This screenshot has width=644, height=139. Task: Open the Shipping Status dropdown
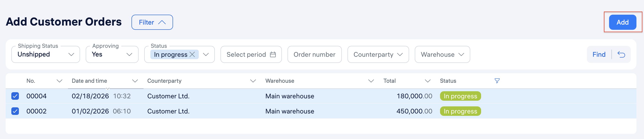46,54
